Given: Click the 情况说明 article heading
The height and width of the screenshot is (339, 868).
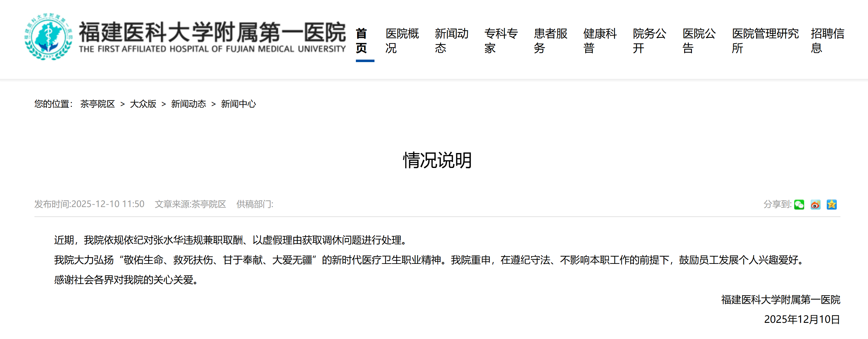Looking at the screenshot, I should pos(437,160).
